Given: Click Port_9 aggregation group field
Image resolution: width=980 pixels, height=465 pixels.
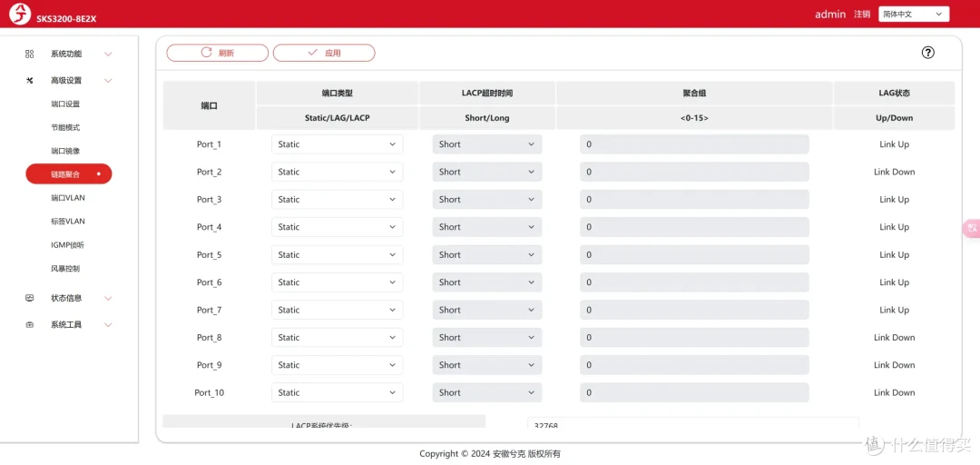Looking at the screenshot, I should 694,365.
